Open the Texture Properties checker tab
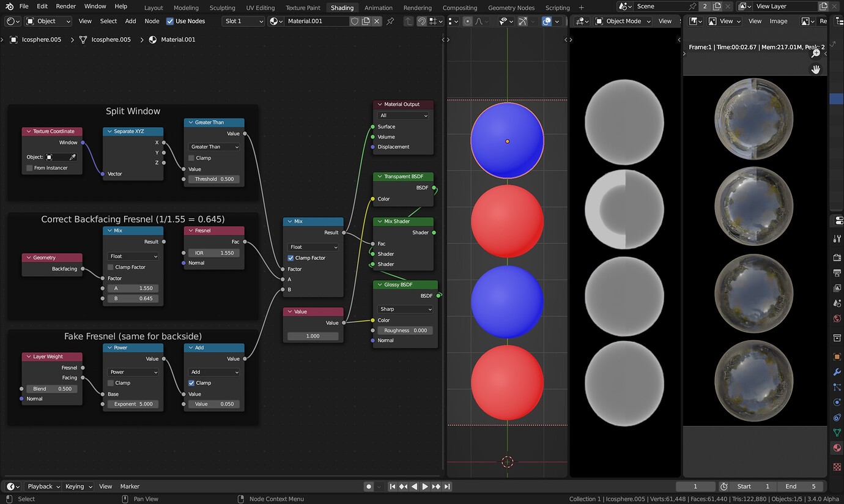Image resolution: width=844 pixels, height=504 pixels. (x=837, y=467)
